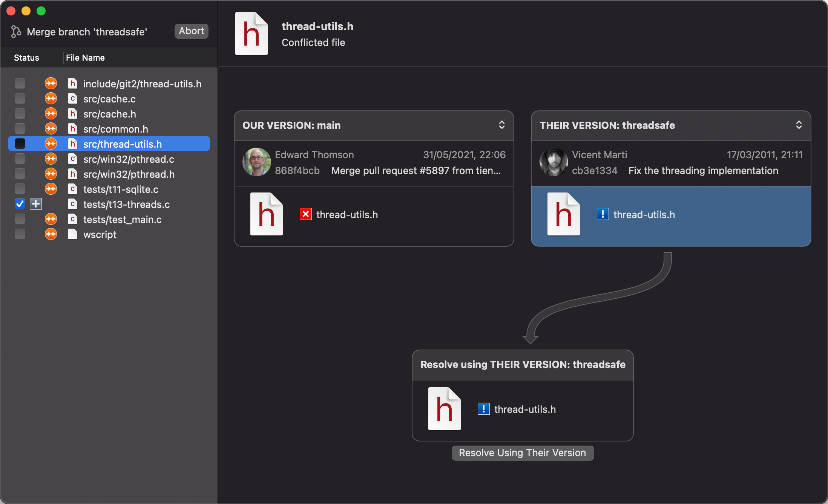Image resolution: width=828 pixels, height=504 pixels.
Task: Click conflict status icon for wscript
Action: click(51, 234)
